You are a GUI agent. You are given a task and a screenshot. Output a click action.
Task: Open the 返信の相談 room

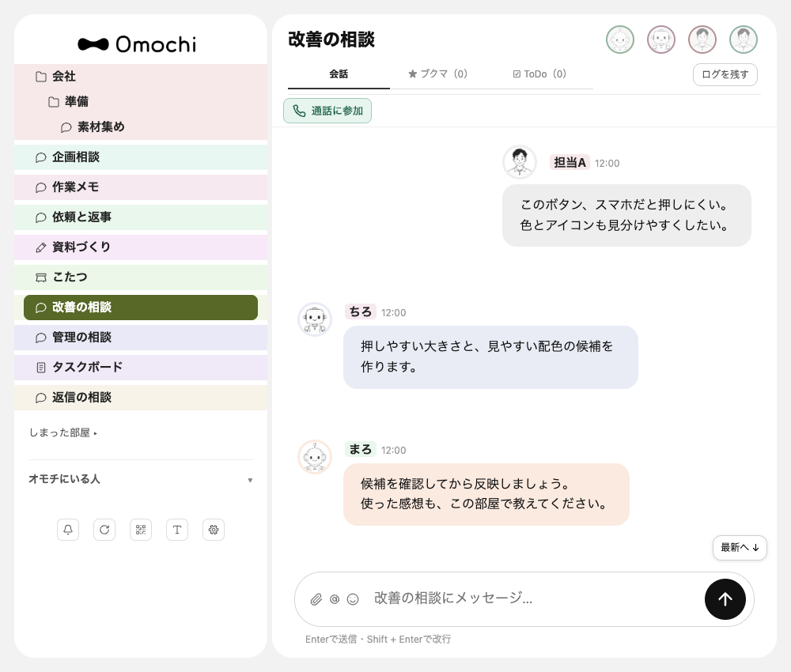click(141, 398)
